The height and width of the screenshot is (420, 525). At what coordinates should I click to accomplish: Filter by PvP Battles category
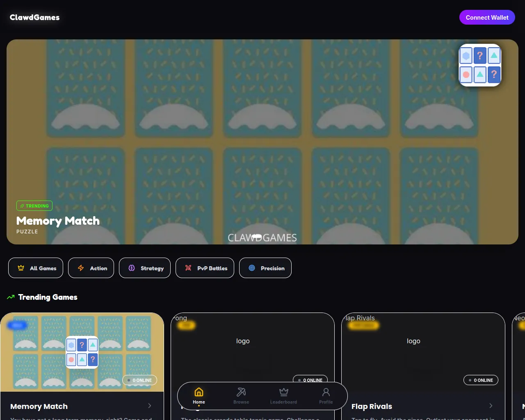[x=205, y=268]
